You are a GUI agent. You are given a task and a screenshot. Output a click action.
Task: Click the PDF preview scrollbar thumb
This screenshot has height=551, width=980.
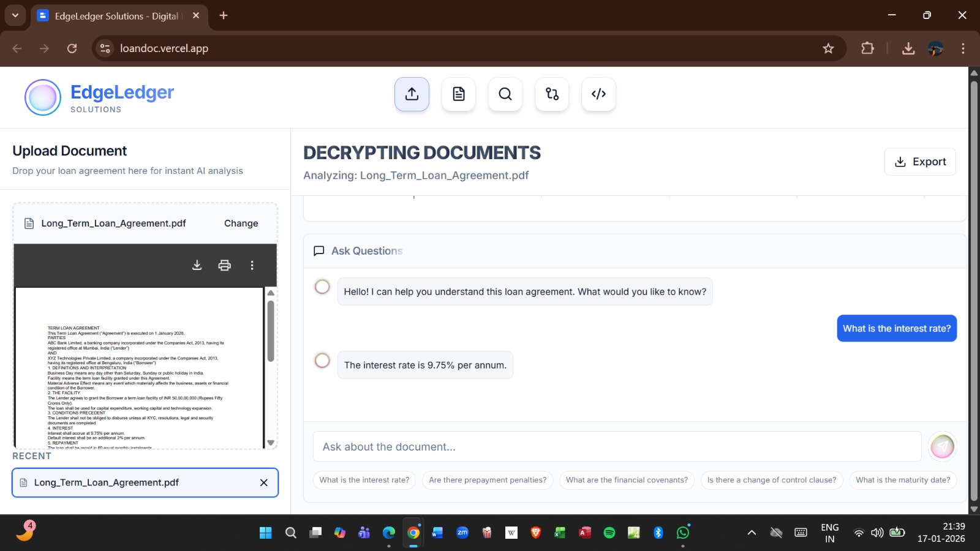(x=271, y=331)
